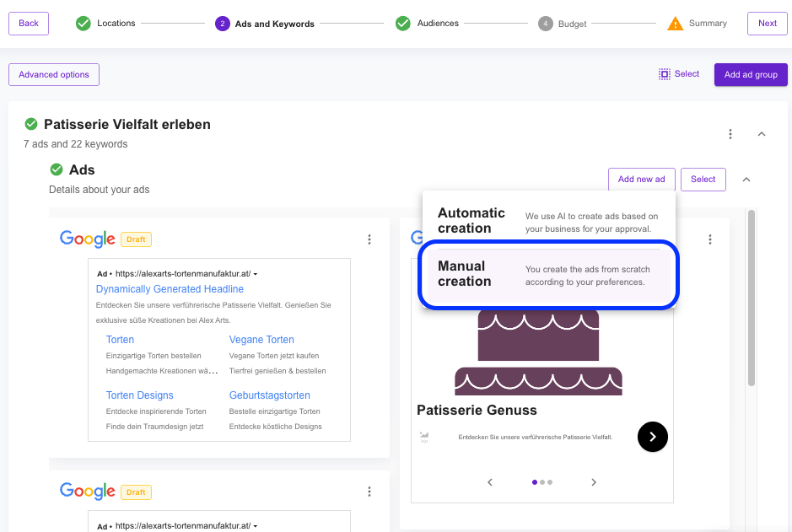Click the step 2 number circle icon
Image resolution: width=792 pixels, height=532 pixels.
coord(222,24)
